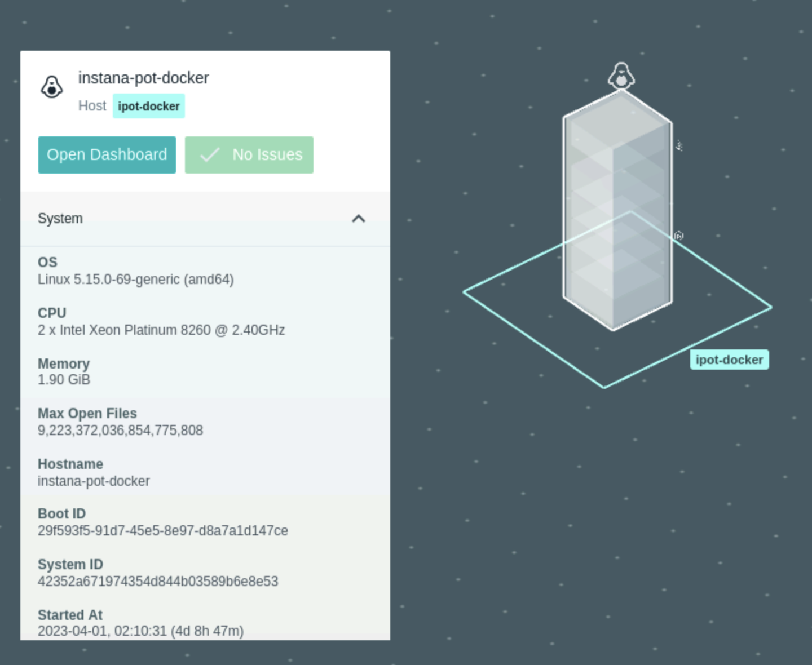Click the Linux penguin icon in panel header
This screenshot has width=812, height=665.
click(x=52, y=87)
